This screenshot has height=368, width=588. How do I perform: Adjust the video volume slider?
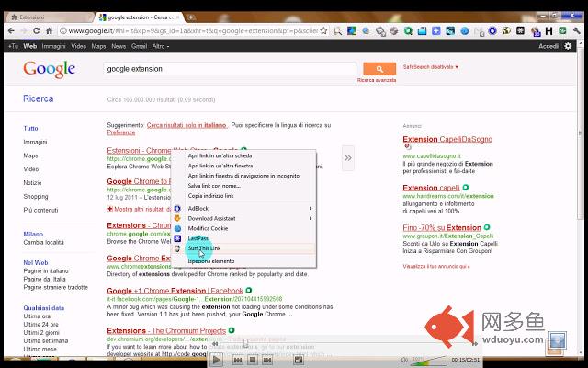click(423, 360)
